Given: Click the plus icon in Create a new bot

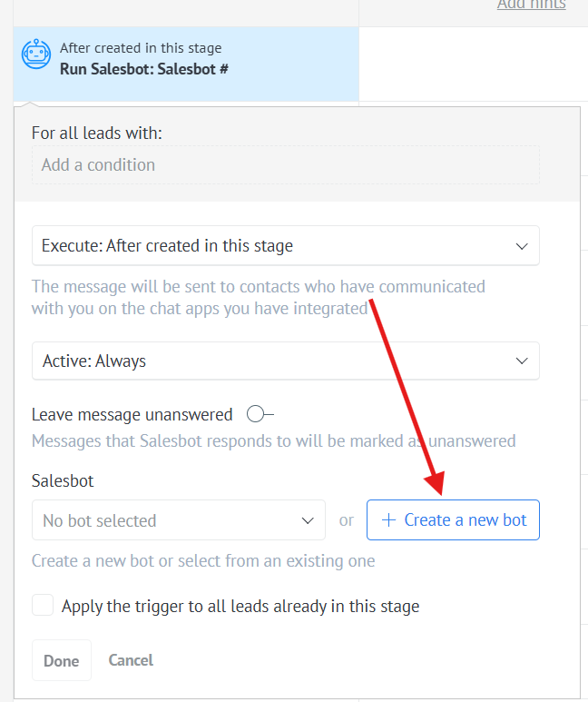Looking at the screenshot, I should click(388, 520).
